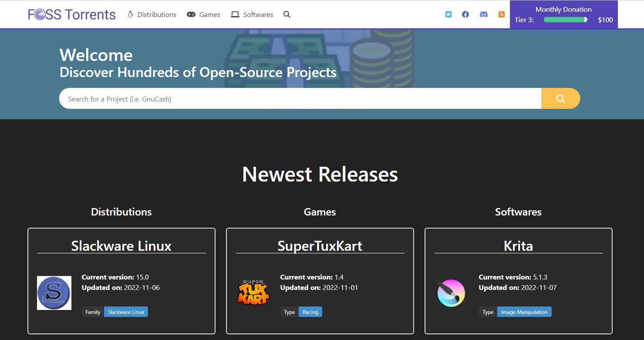
Task: Open the FOSS Torrents home logo
Action: (x=72, y=14)
